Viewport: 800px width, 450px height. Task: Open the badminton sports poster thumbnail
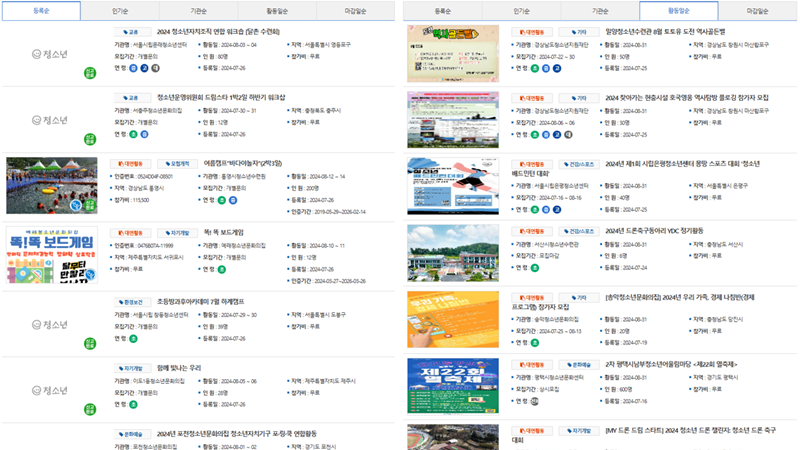coord(453,186)
